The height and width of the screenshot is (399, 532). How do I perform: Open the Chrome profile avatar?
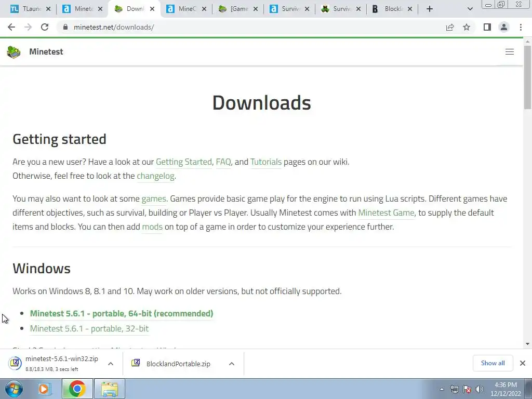[x=504, y=27]
